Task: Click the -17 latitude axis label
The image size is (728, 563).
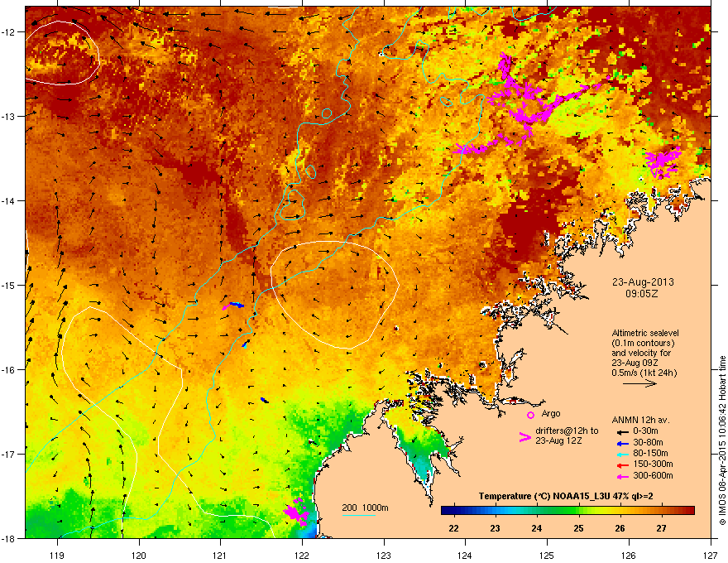Action: pyautogui.click(x=9, y=454)
